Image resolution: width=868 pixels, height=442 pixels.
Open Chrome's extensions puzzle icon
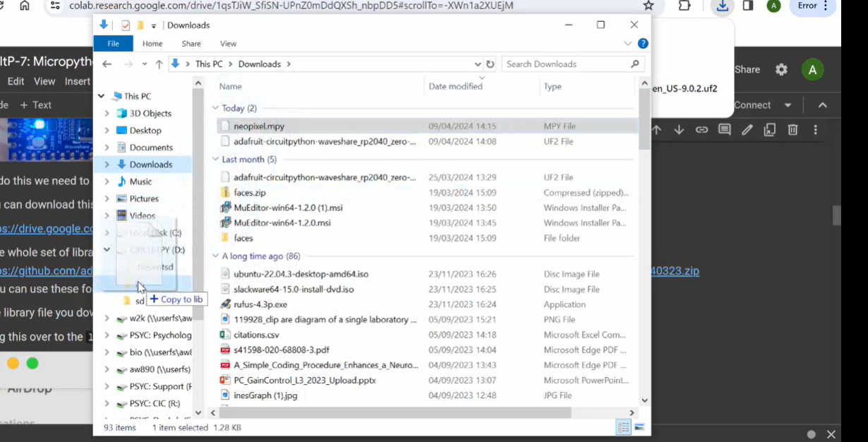684,6
